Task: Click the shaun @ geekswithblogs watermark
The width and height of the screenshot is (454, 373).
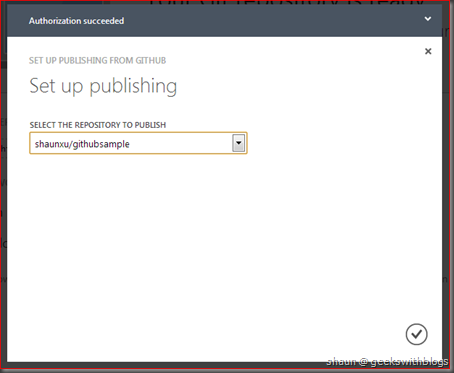Action: pyautogui.click(x=387, y=362)
